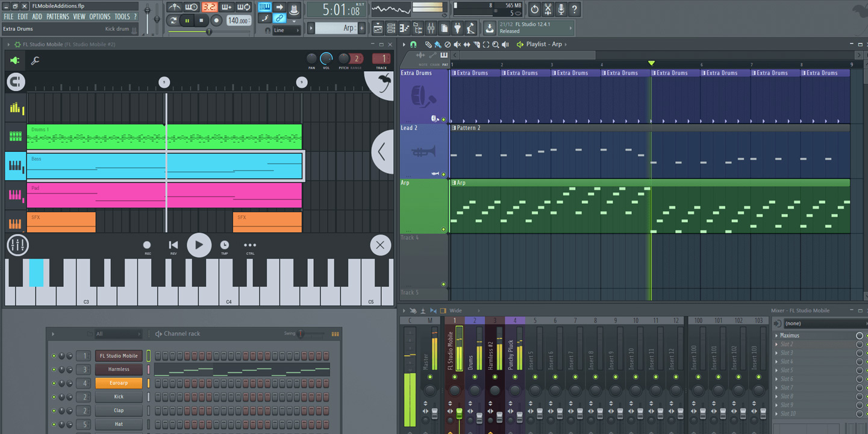Click the Drums track grid icon in FL Studio Mobile
The height and width of the screenshot is (434, 868).
(15, 137)
